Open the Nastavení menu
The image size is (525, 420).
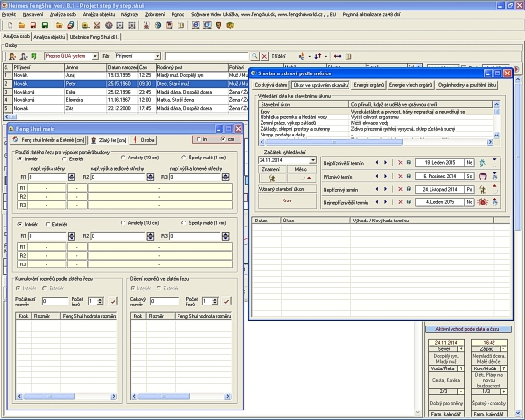[x=32, y=14]
